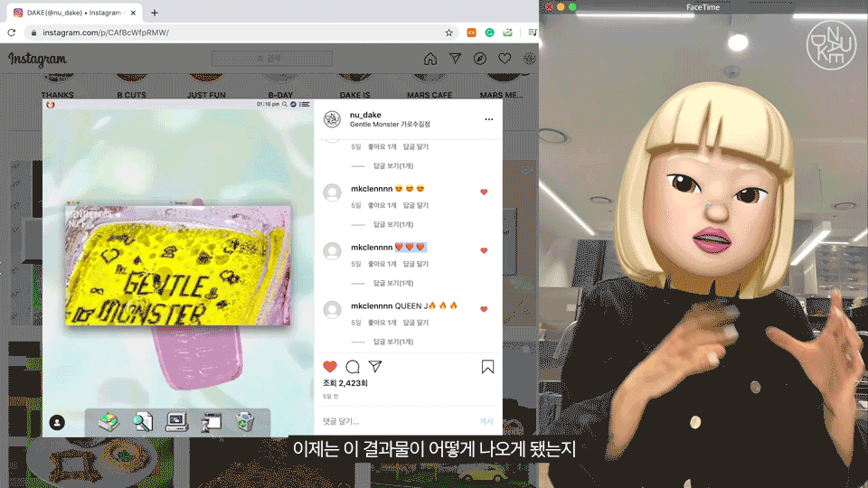Open the green Grammarly extension icon
The height and width of the screenshot is (488, 868).
coord(489,33)
